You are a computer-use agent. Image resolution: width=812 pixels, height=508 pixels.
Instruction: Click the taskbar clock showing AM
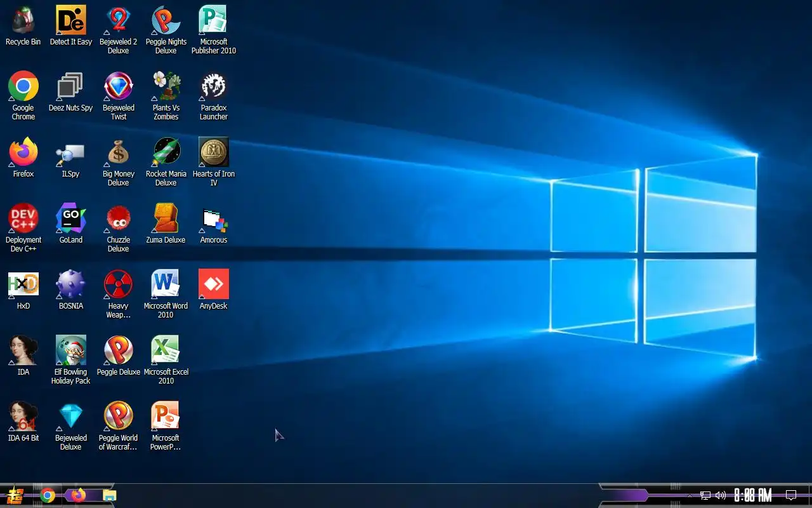tap(753, 495)
